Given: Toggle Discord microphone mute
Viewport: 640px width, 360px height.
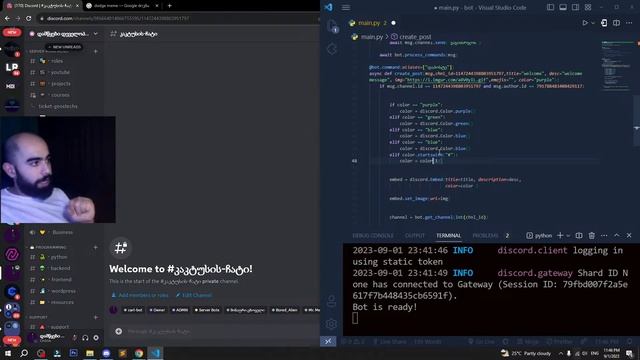Looking at the screenshot, I should tap(74, 338).
